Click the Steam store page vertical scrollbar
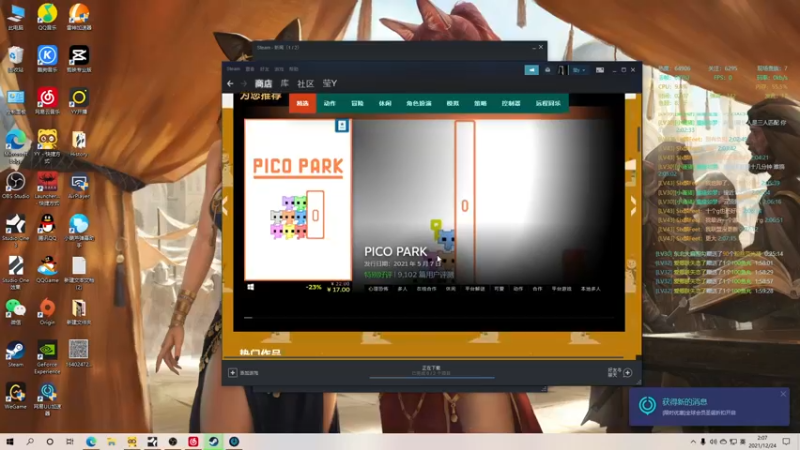The height and width of the screenshot is (450, 800). point(639,139)
